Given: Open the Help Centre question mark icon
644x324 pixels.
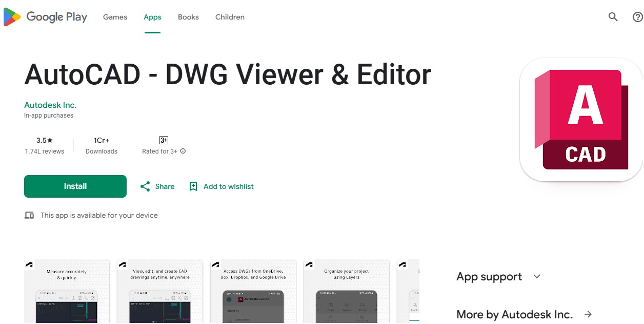Looking at the screenshot, I should point(637,17).
